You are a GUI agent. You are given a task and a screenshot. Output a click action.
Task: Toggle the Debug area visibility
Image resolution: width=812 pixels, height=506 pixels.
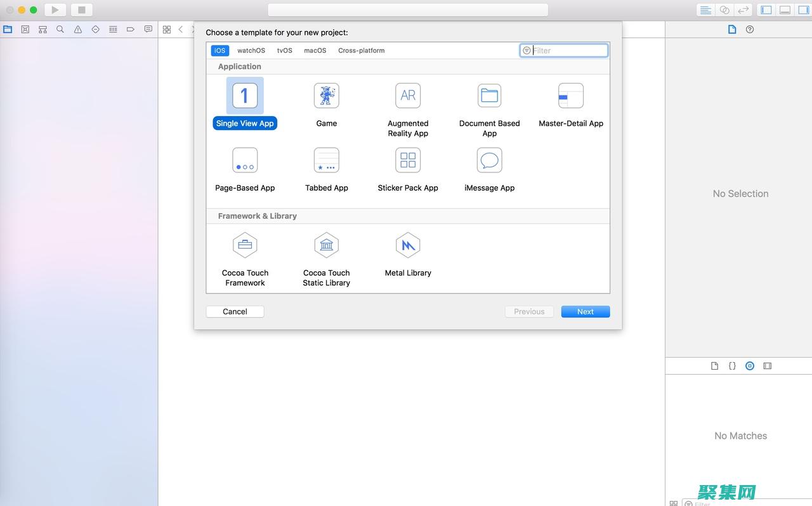(x=785, y=10)
